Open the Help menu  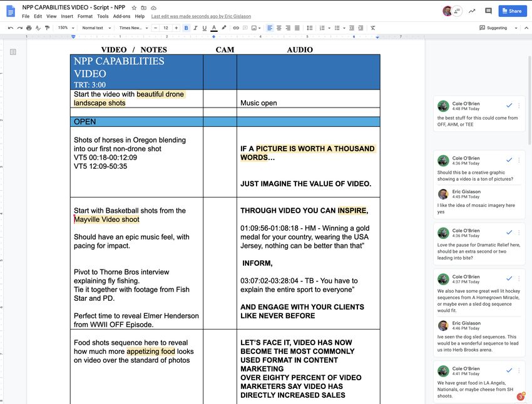coord(140,16)
